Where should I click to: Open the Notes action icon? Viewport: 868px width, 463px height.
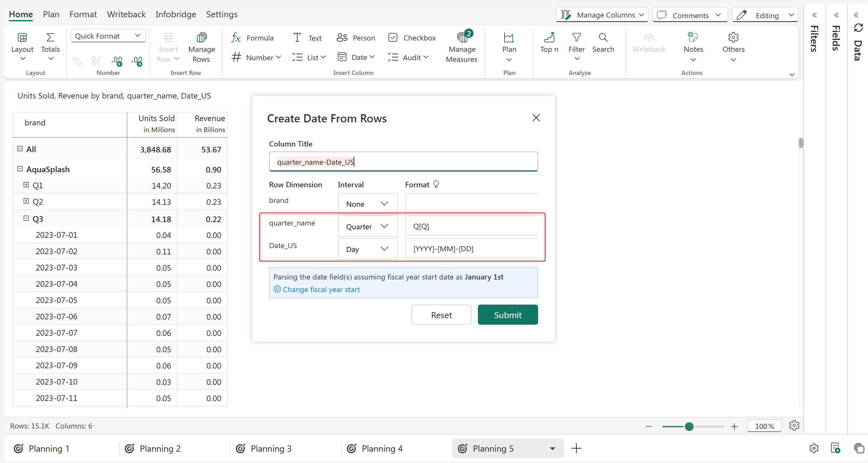[x=693, y=37]
